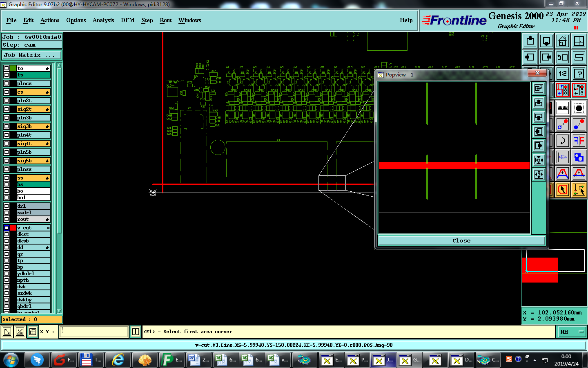Click the question mark help icon

click(x=579, y=74)
